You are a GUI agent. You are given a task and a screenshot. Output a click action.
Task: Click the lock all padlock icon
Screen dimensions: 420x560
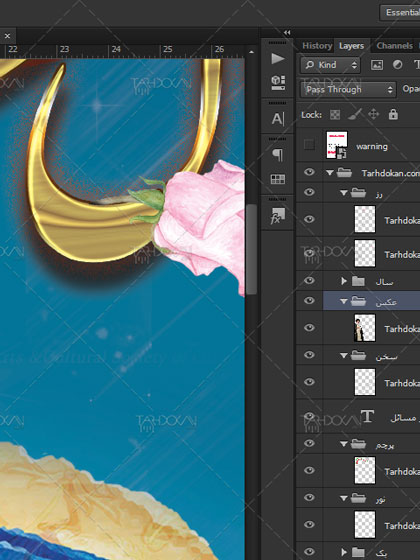[x=393, y=114]
